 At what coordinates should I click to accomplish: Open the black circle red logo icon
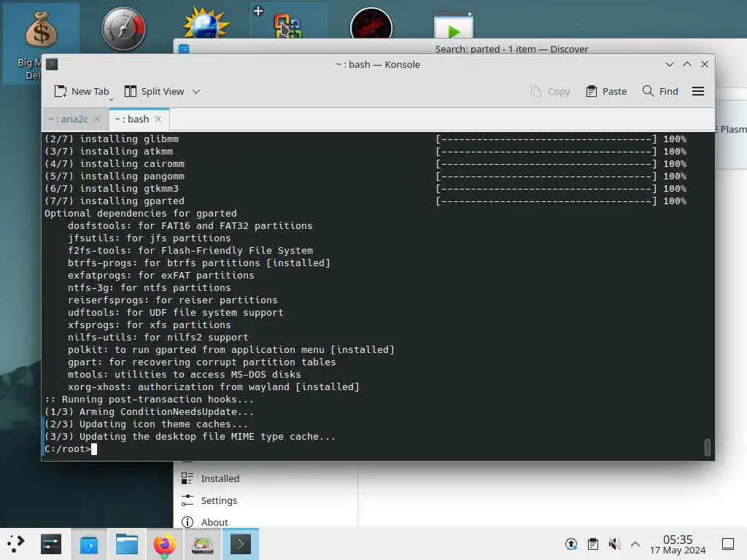[x=371, y=24]
